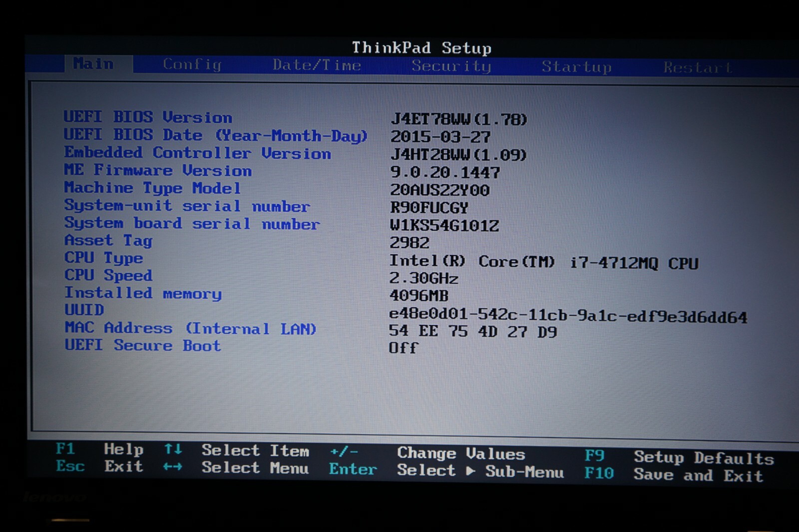This screenshot has height=532, width=799.
Task: Select memory value 4096MB
Action: [x=419, y=295]
